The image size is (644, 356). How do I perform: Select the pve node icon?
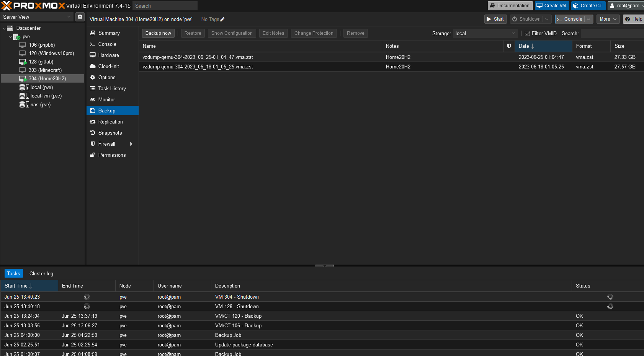pos(16,37)
